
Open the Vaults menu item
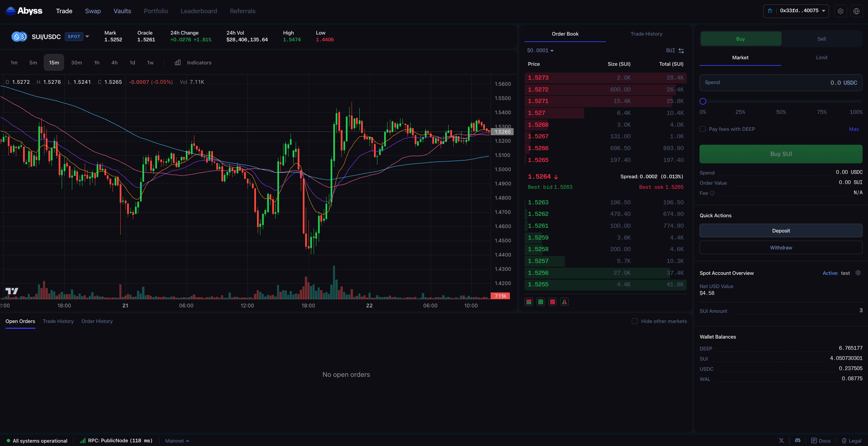point(122,11)
